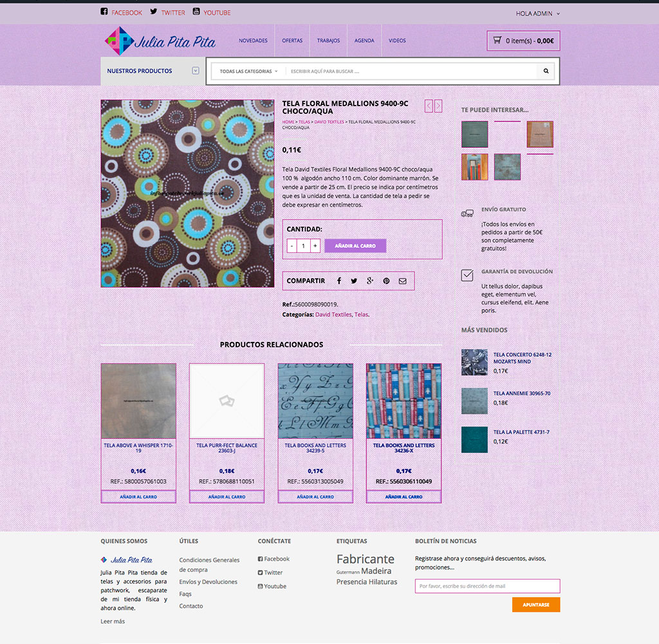Share product on Google Plus icon

370,281
